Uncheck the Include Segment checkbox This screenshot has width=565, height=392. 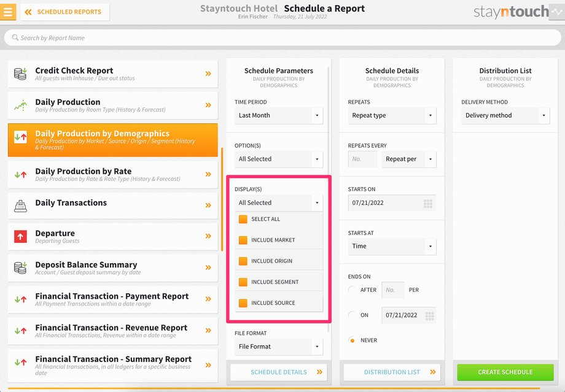click(x=243, y=282)
